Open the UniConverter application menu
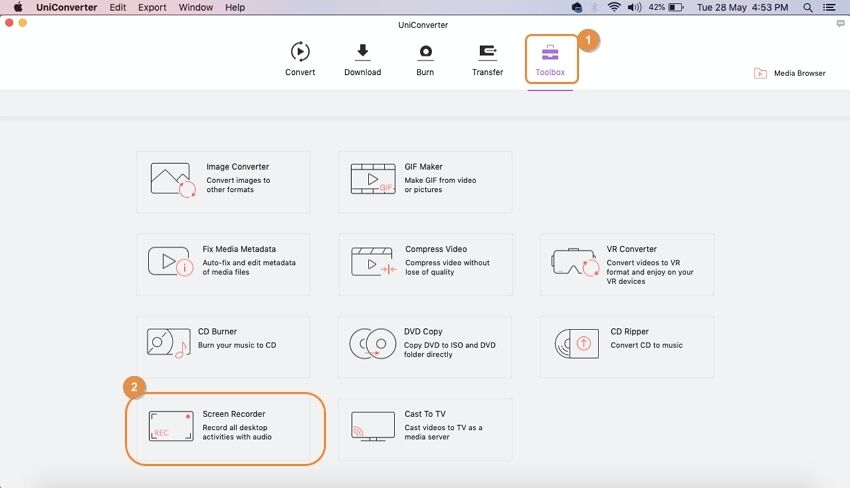 coord(67,8)
